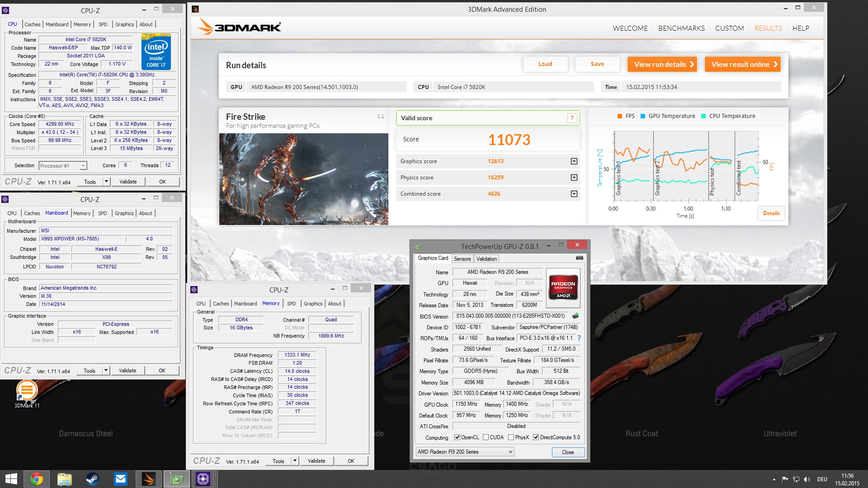
Task: Toggle the OpenCL checkbox
Action: pos(457,437)
